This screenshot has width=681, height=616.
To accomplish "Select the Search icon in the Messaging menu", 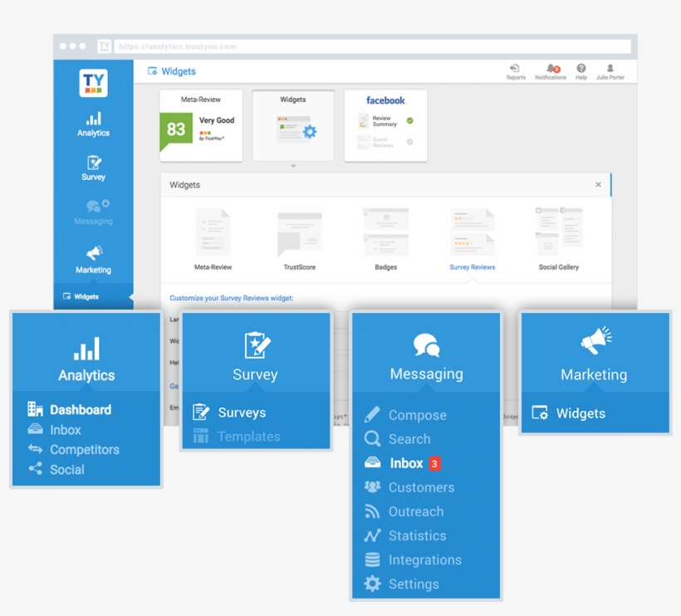I will tap(374, 438).
